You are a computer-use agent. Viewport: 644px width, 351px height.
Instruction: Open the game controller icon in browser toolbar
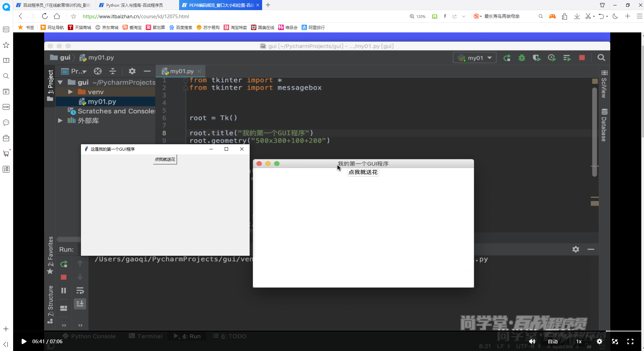point(552,16)
